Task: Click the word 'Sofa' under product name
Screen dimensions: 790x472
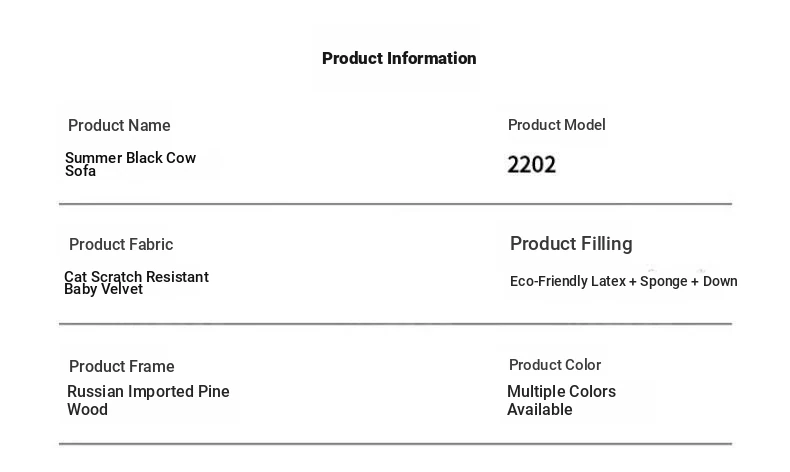Action: pyautogui.click(x=80, y=172)
